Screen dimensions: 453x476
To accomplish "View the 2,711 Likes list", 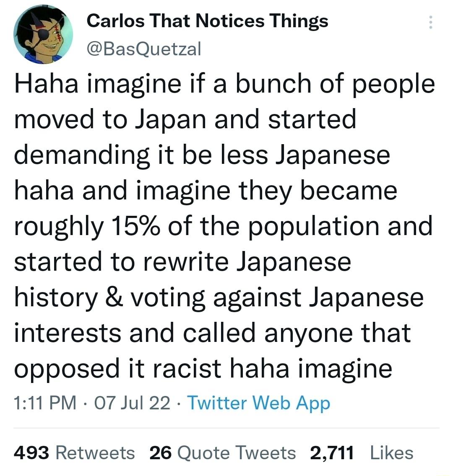I will click(x=361, y=453).
